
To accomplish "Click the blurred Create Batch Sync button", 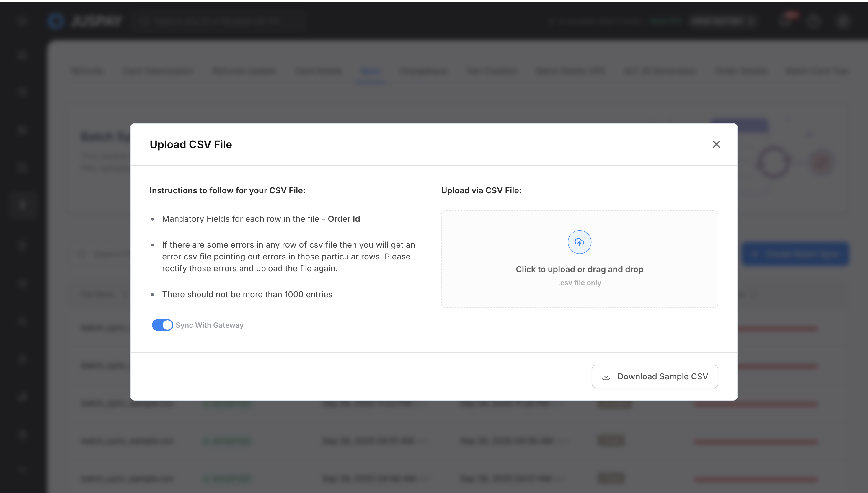I will pos(795,254).
